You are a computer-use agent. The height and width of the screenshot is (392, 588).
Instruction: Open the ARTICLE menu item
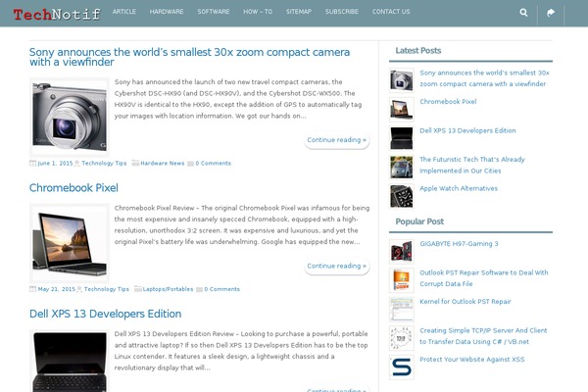tap(124, 12)
